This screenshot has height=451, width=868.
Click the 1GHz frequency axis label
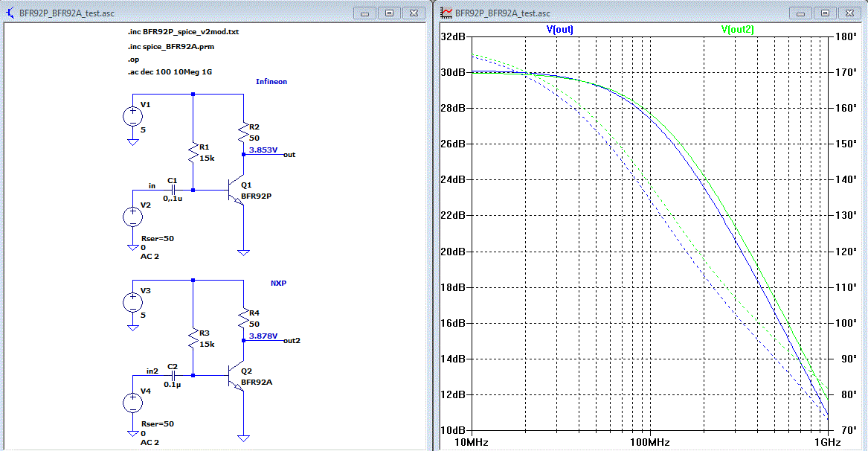[x=827, y=443]
